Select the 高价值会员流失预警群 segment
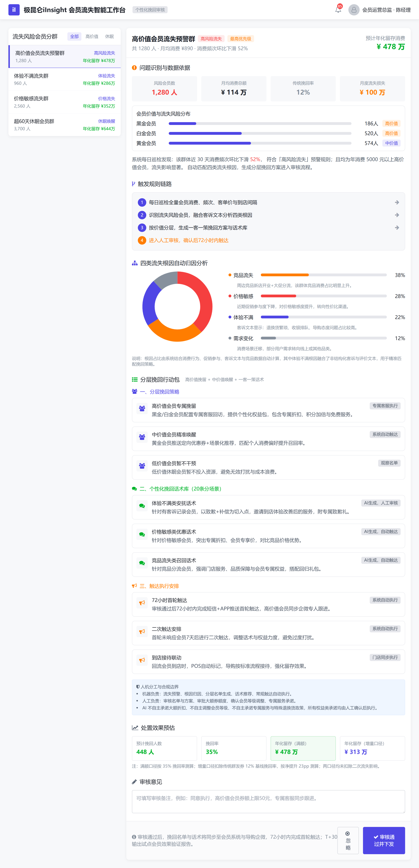This screenshot has width=419, height=868. click(x=65, y=57)
